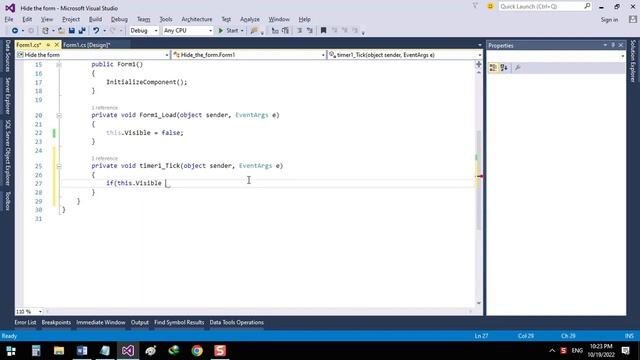Open the Breakpoints tab
Viewport: 640px width, 360px height.
tap(56, 322)
